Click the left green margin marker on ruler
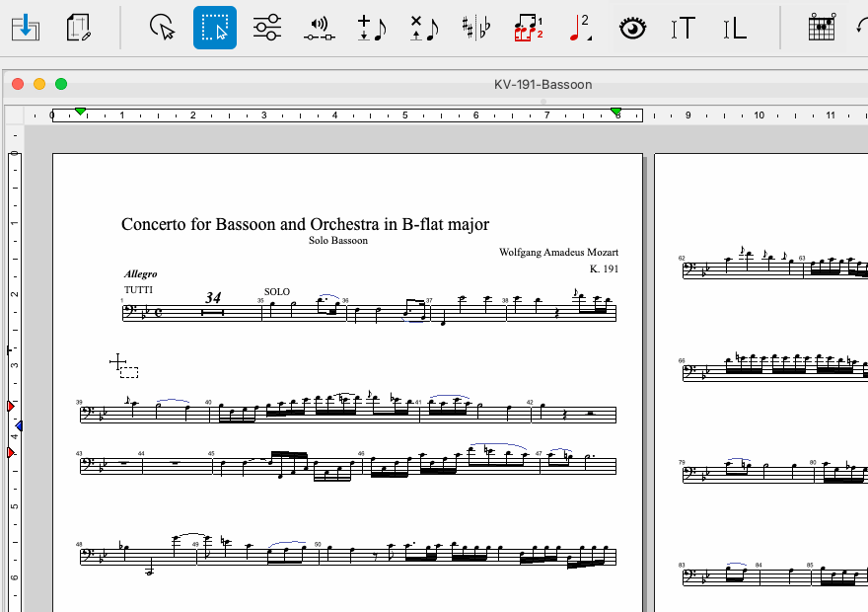868x612 pixels. pos(81,112)
